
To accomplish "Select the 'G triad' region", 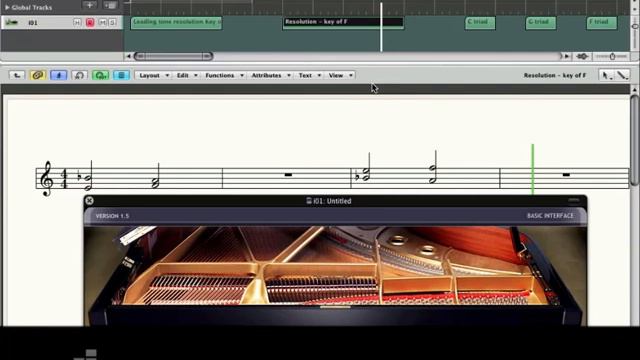I will tap(540, 23).
